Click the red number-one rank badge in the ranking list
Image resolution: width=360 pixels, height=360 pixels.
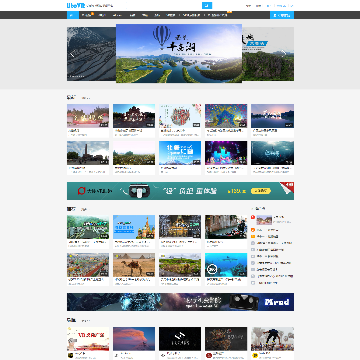tap(253, 217)
